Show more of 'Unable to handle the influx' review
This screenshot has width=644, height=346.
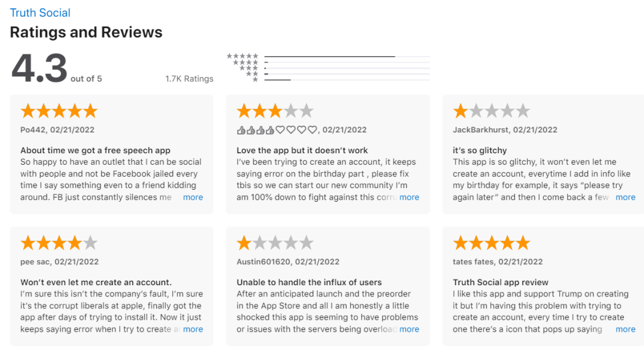point(409,329)
